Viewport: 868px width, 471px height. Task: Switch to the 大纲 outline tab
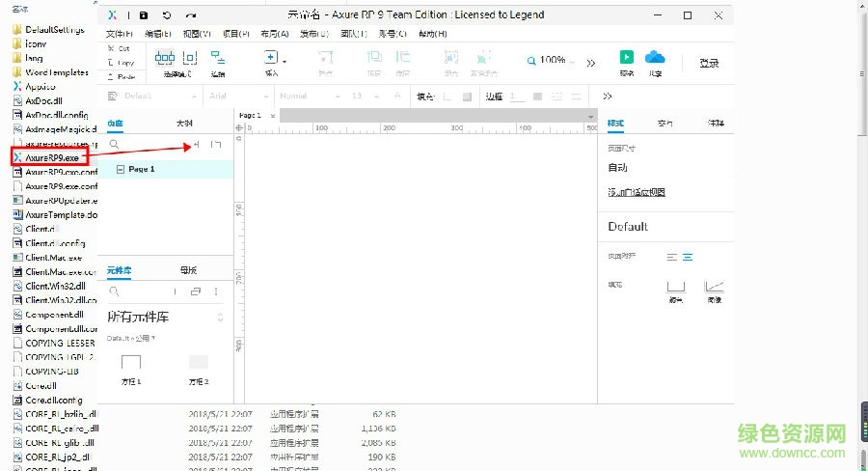pos(184,123)
